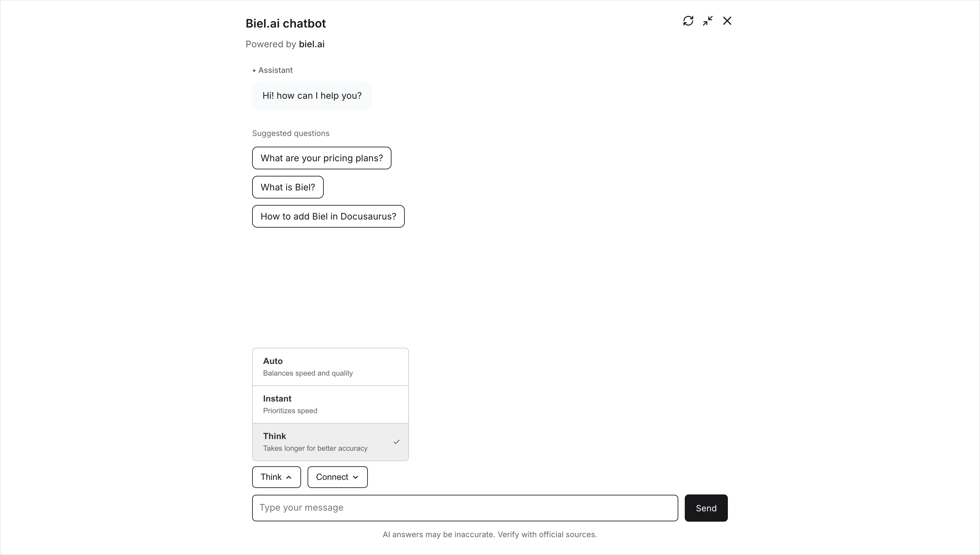Screen dimensions: 980x555
Task: Select the Auto response mode
Action: point(330,366)
